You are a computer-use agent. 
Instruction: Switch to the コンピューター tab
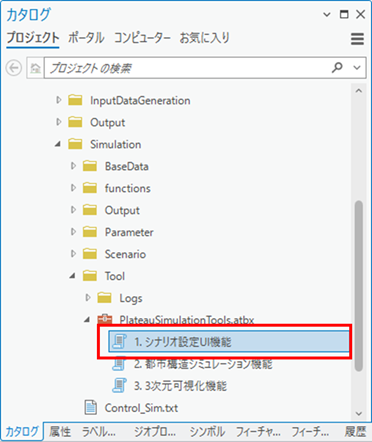pos(143,38)
